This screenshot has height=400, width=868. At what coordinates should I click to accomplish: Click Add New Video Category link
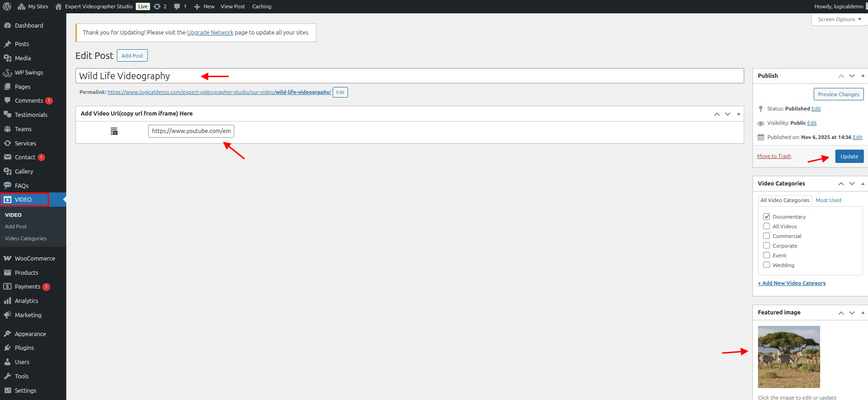click(792, 283)
